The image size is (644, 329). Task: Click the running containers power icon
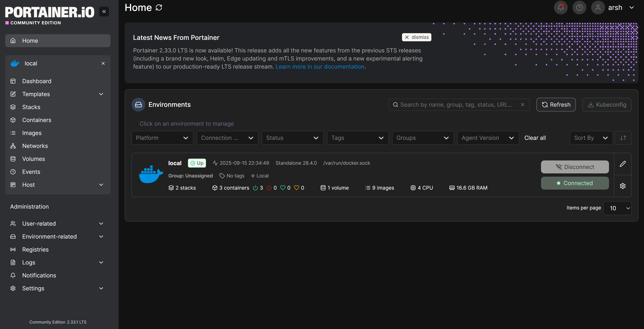[255, 188]
